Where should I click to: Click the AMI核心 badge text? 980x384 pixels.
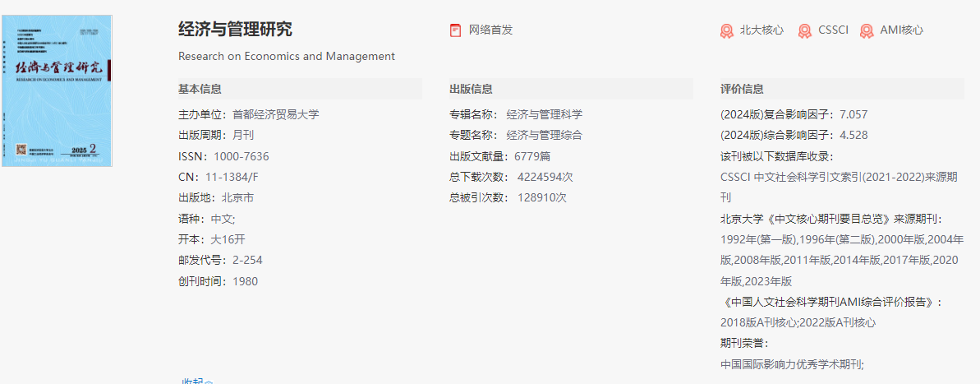click(x=901, y=30)
